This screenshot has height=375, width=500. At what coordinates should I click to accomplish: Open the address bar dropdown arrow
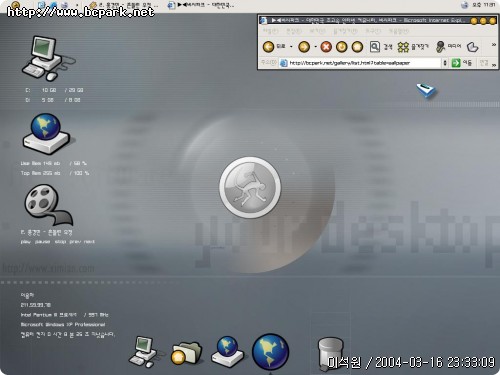pyautogui.click(x=445, y=63)
